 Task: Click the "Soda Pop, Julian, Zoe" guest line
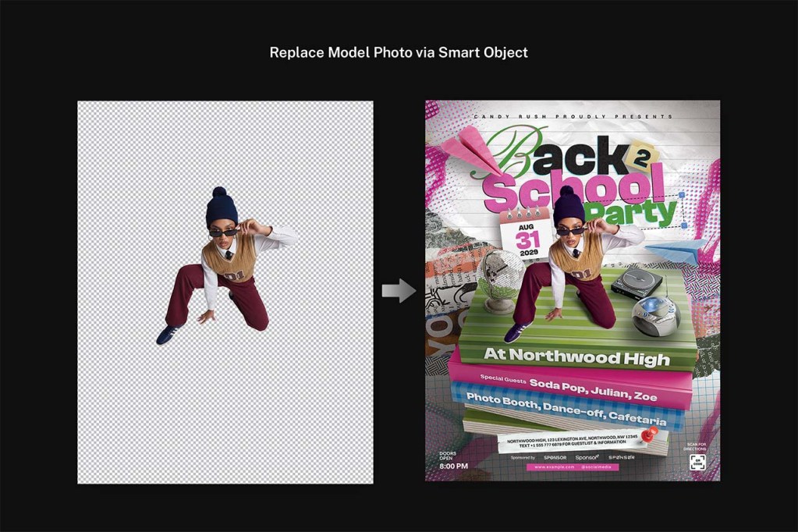click(x=593, y=390)
